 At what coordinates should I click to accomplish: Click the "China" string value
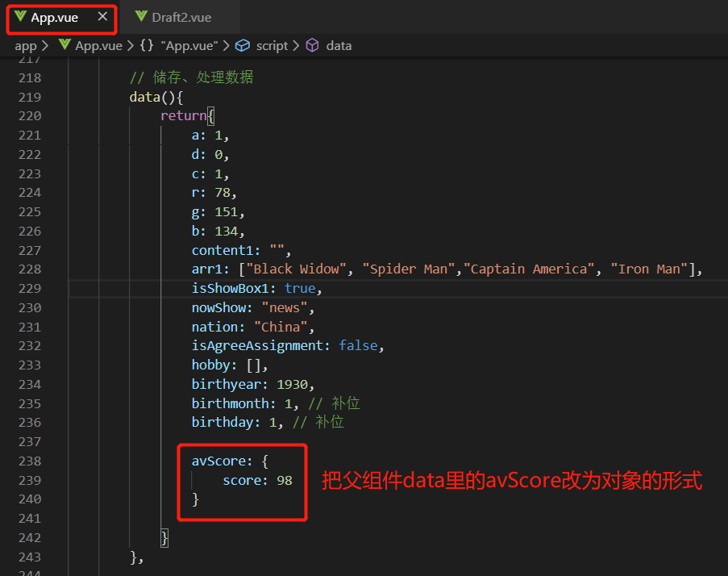point(281,327)
